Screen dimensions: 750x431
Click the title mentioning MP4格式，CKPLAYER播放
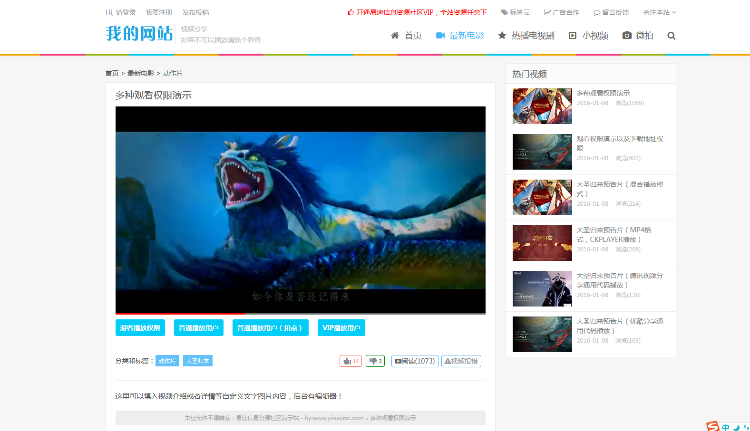pyautogui.click(x=614, y=234)
